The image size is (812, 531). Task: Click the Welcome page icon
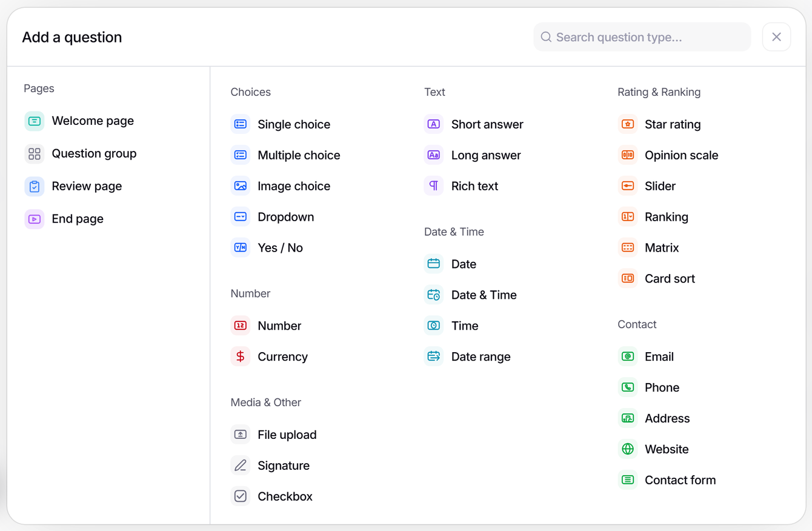tap(35, 121)
